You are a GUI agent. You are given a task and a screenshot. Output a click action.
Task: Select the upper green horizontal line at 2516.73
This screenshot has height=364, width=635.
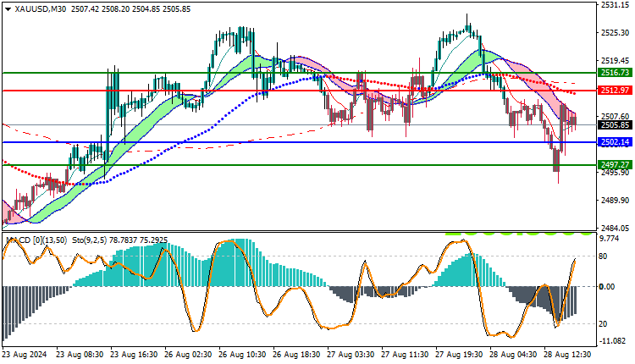[x=299, y=73]
